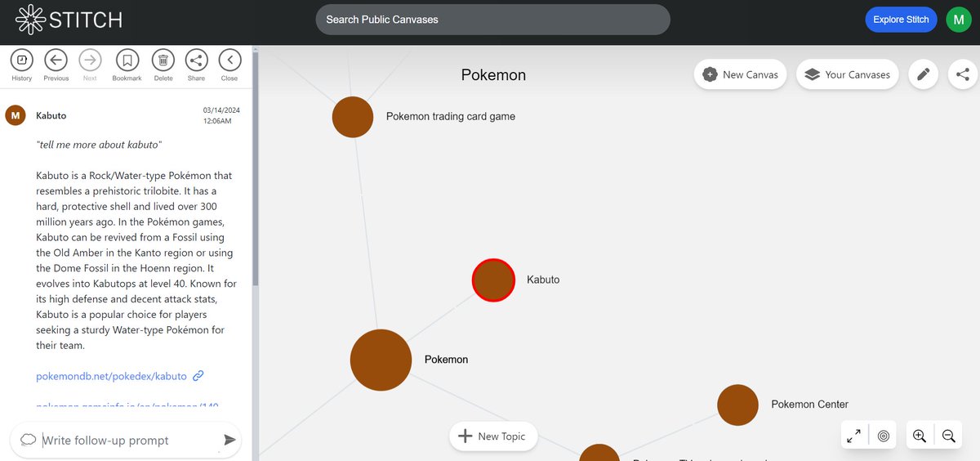Open the green M user avatar
This screenshot has width=980, height=461.
(x=959, y=20)
